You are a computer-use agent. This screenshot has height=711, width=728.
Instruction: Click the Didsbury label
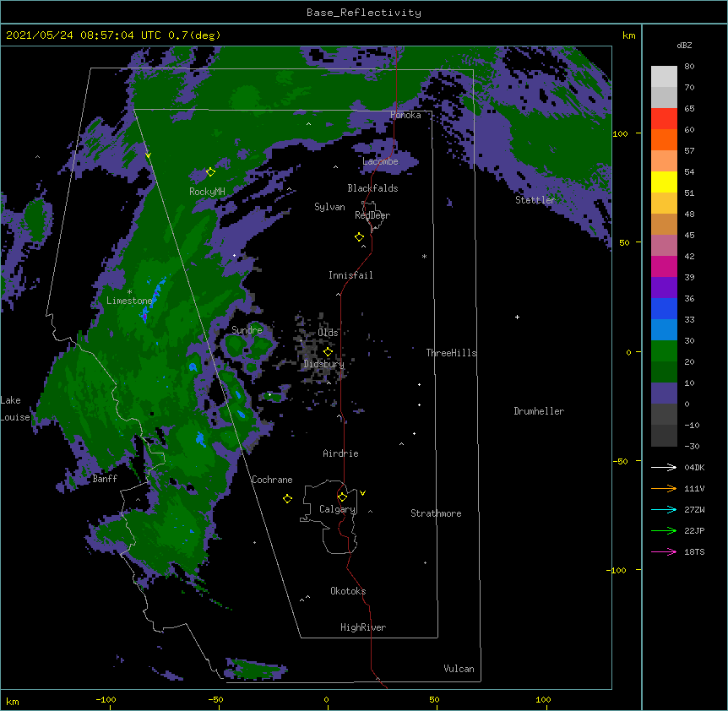click(x=323, y=364)
